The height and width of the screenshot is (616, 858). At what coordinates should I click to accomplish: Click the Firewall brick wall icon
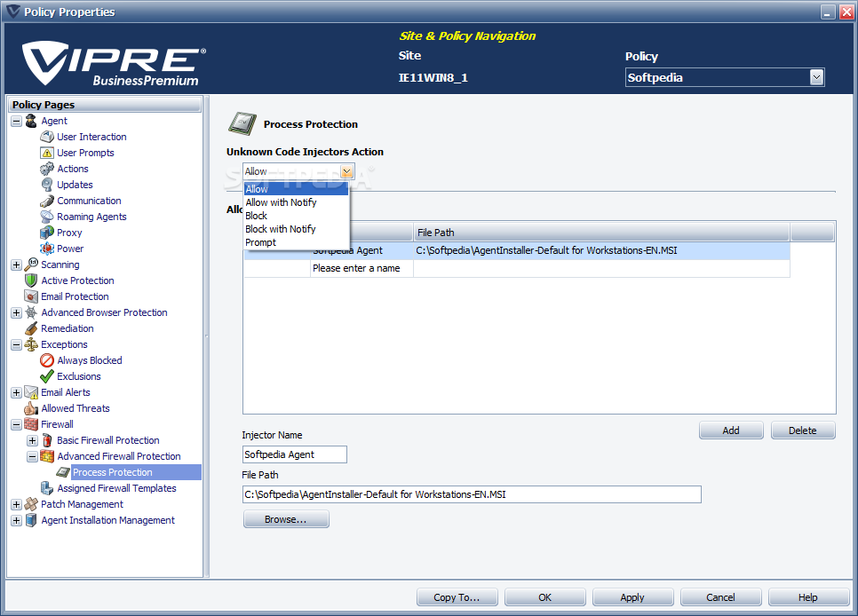[x=31, y=424]
